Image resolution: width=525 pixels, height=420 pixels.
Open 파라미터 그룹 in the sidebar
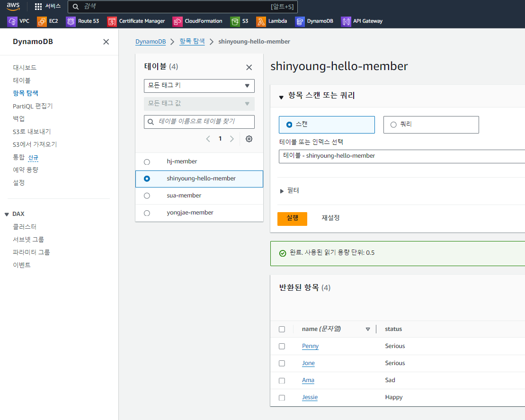31,252
